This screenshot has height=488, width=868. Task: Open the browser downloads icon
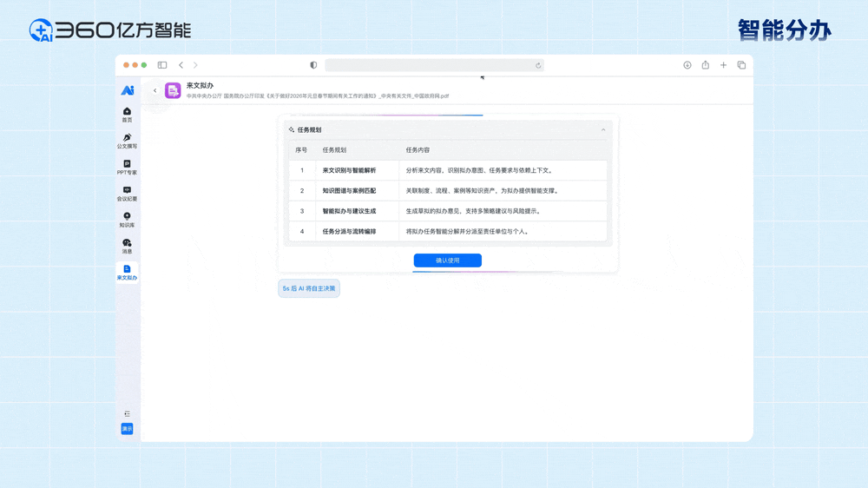tap(687, 65)
